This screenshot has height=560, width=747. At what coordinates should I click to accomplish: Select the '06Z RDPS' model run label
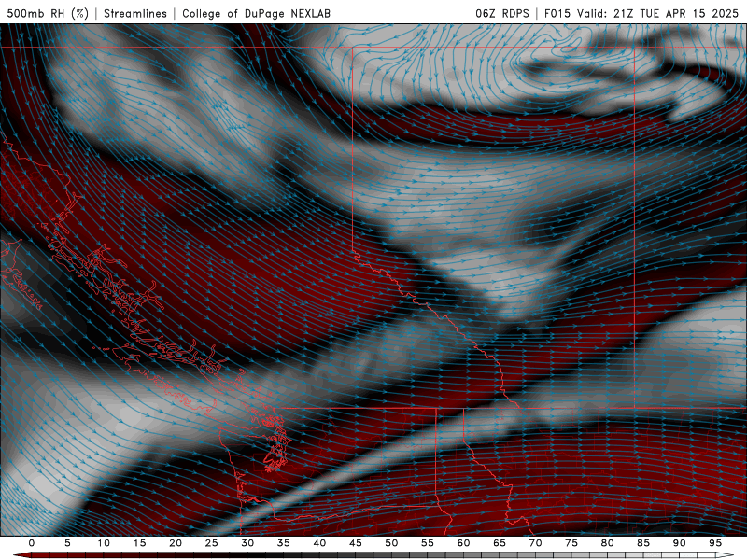tap(502, 13)
